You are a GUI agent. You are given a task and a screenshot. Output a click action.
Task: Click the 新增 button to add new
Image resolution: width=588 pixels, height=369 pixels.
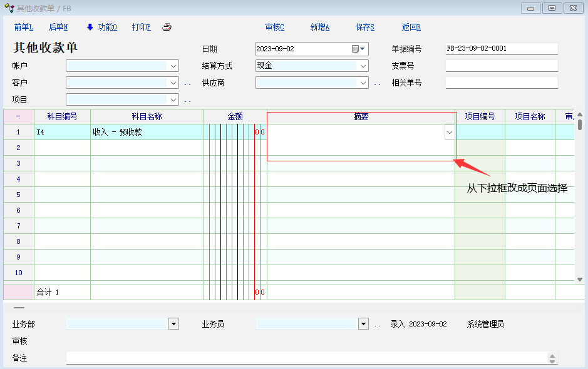[319, 27]
